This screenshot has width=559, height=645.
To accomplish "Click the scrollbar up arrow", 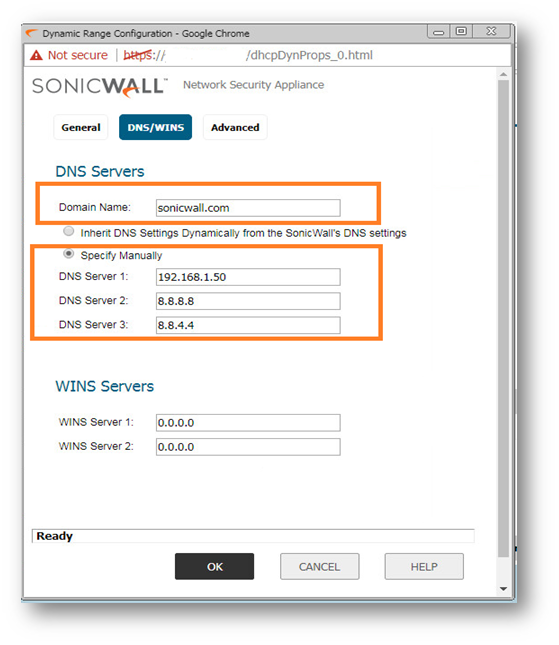I will tap(503, 74).
